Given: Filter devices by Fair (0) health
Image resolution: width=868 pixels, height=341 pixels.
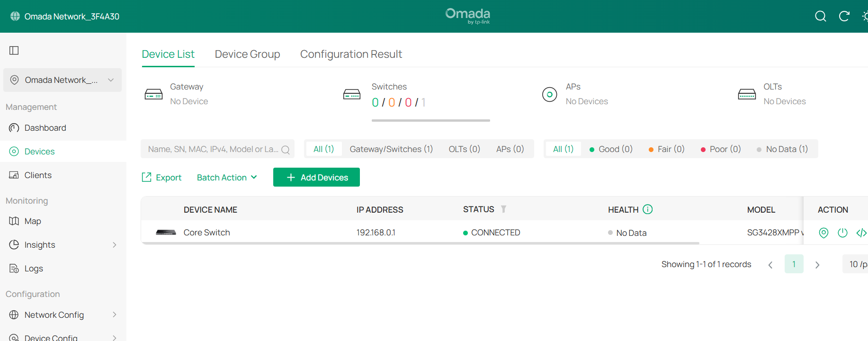Looking at the screenshot, I should (x=666, y=149).
